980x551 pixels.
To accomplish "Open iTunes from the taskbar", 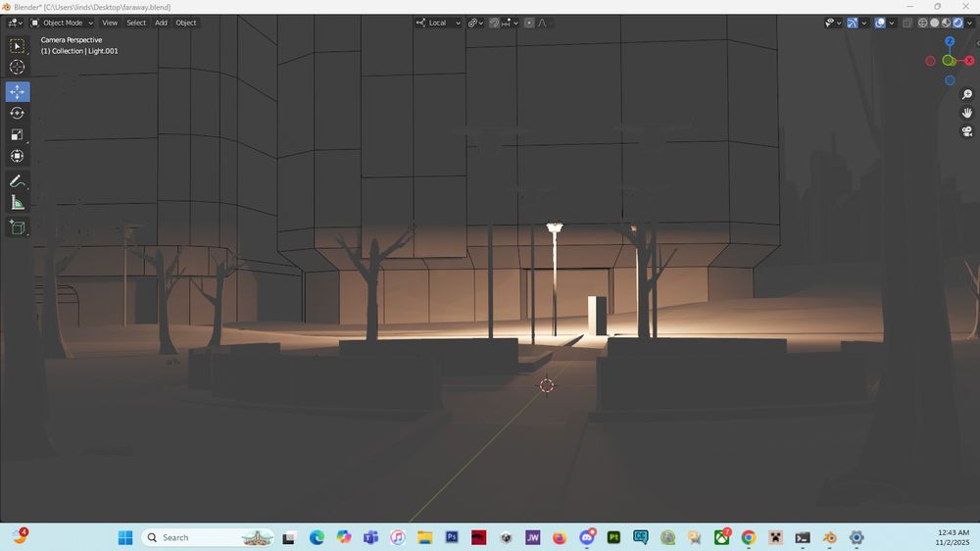I will click(x=398, y=538).
